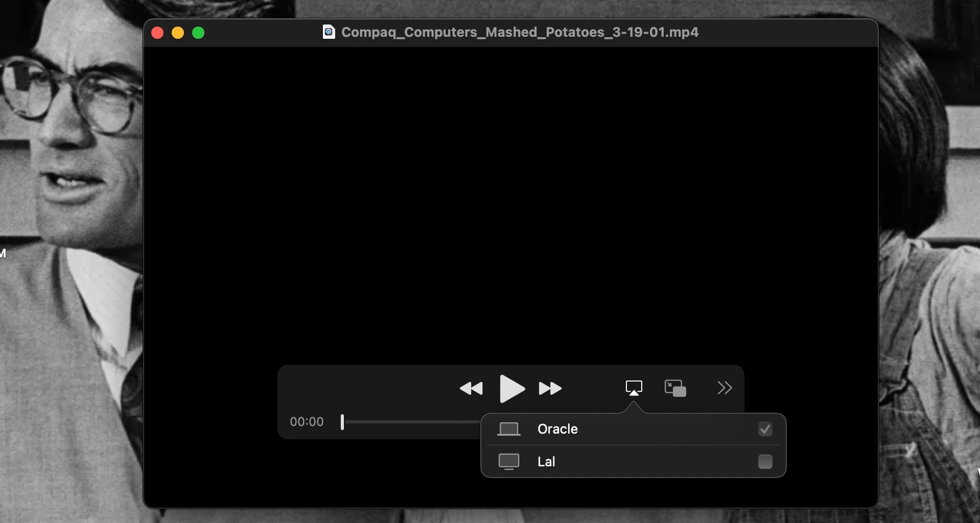The image size is (980, 523).
Task: Click the Compaq_Computers video filename
Action: point(520,32)
